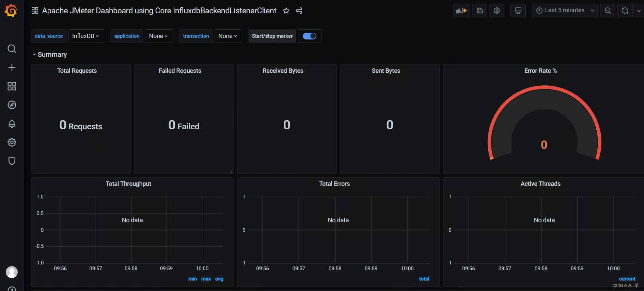Open the Received Bytes panel title menu
The width and height of the screenshot is (644, 291).
point(283,71)
